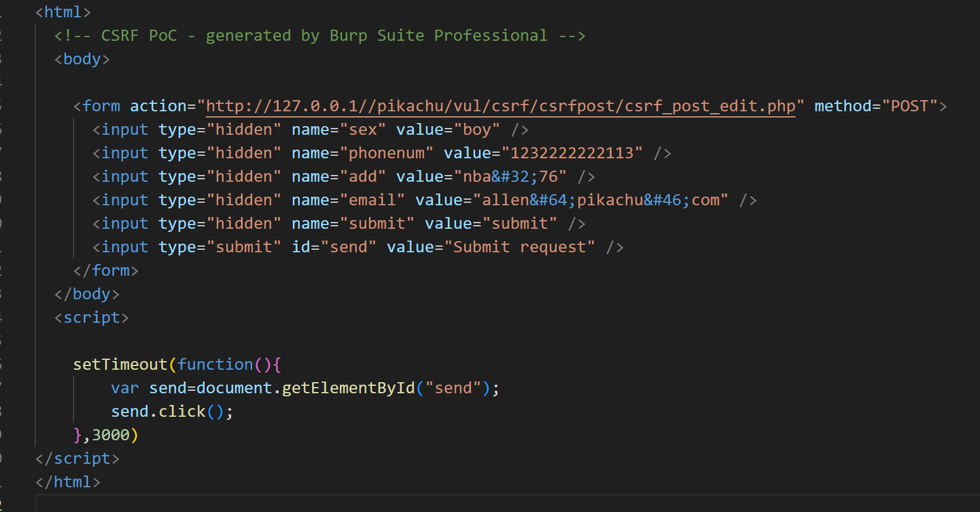The width and height of the screenshot is (980, 512).
Task: Click the setTimeout function call
Action: 120,365
